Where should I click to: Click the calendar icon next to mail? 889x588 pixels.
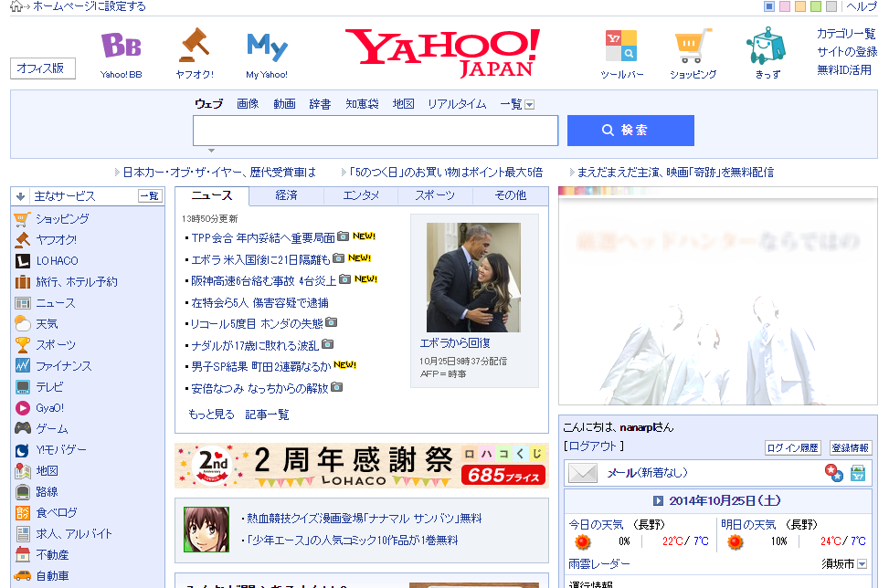click(858, 473)
